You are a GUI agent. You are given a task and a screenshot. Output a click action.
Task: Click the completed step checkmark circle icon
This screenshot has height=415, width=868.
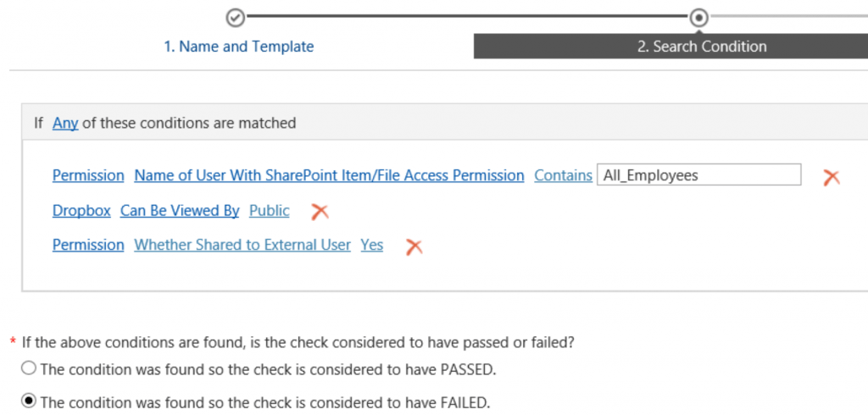pos(236,18)
